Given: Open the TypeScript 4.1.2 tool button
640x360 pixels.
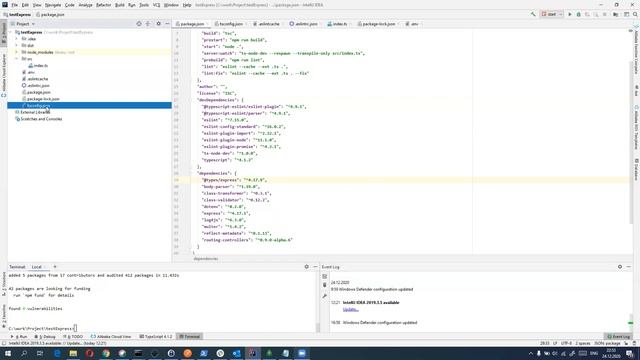Looking at the screenshot, I should pyautogui.click(x=156, y=336).
